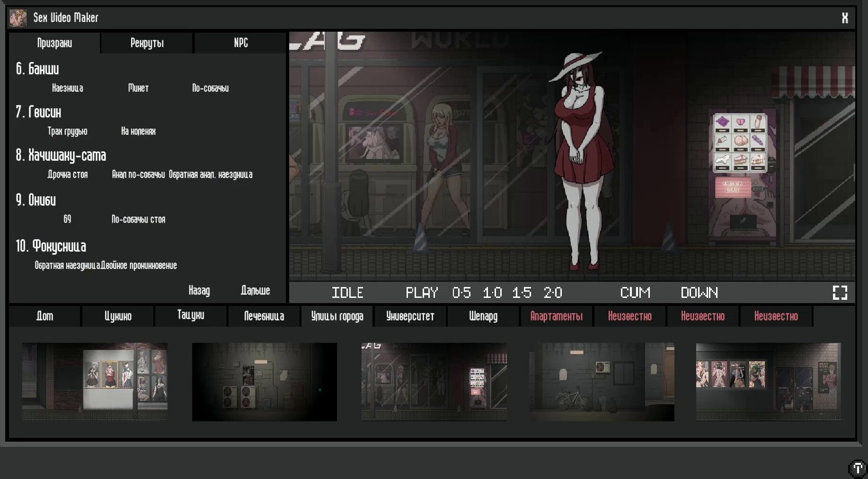The width and height of the screenshot is (868, 479).
Task: Set playback speed to 0.5
Action: click(461, 293)
